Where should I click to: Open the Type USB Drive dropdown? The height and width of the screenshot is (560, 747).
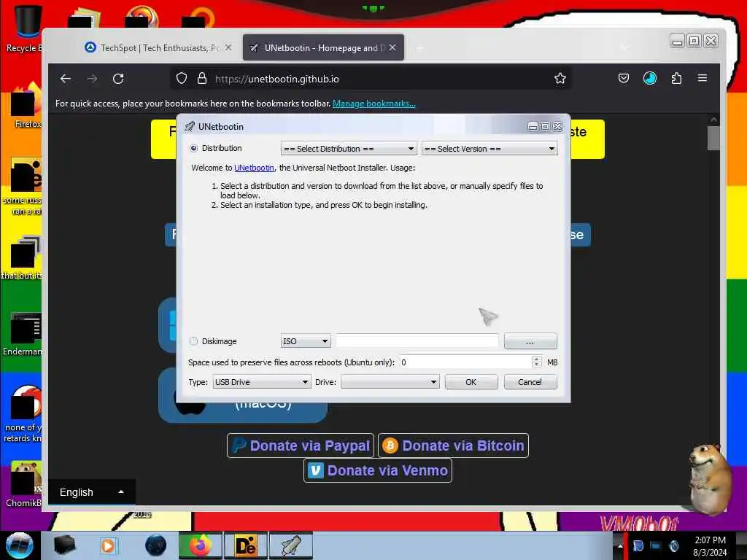tap(262, 382)
